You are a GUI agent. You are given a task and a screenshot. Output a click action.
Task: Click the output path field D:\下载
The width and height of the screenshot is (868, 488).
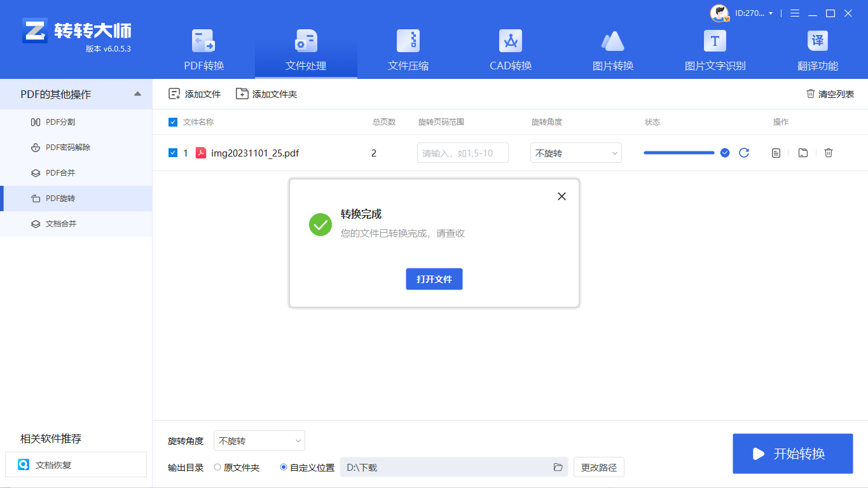(x=454, y=467)
